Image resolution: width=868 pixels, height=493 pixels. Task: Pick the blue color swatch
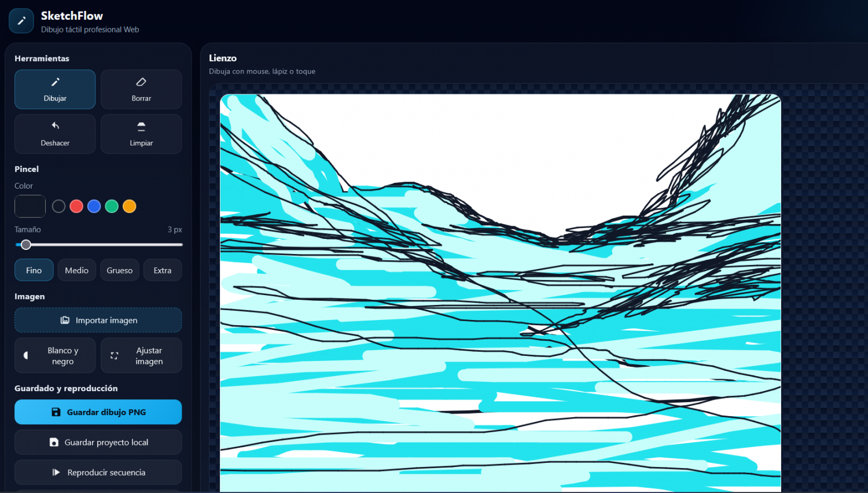click(94, 206)
